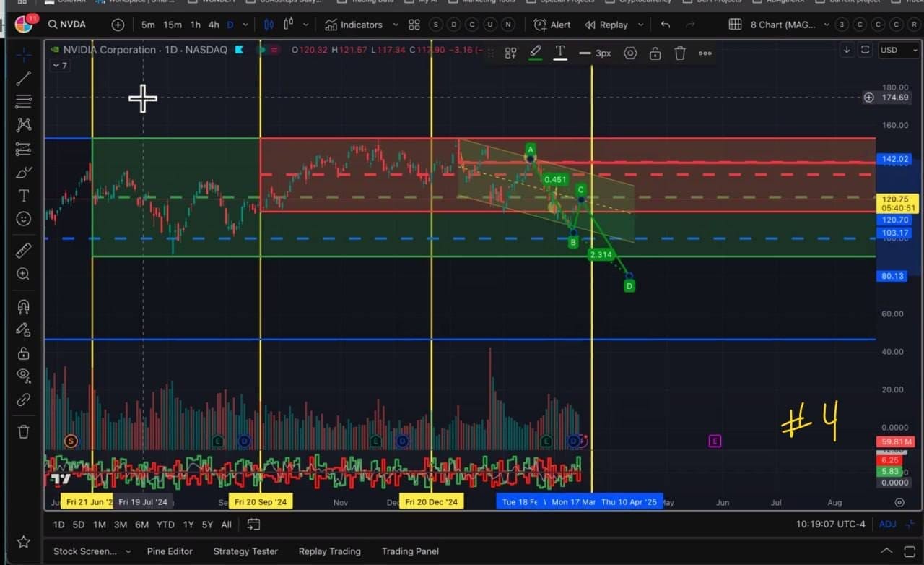The image size is (924, 565).
Task: Delete selected drawing via floating toolbar trash
Action: 680,53
